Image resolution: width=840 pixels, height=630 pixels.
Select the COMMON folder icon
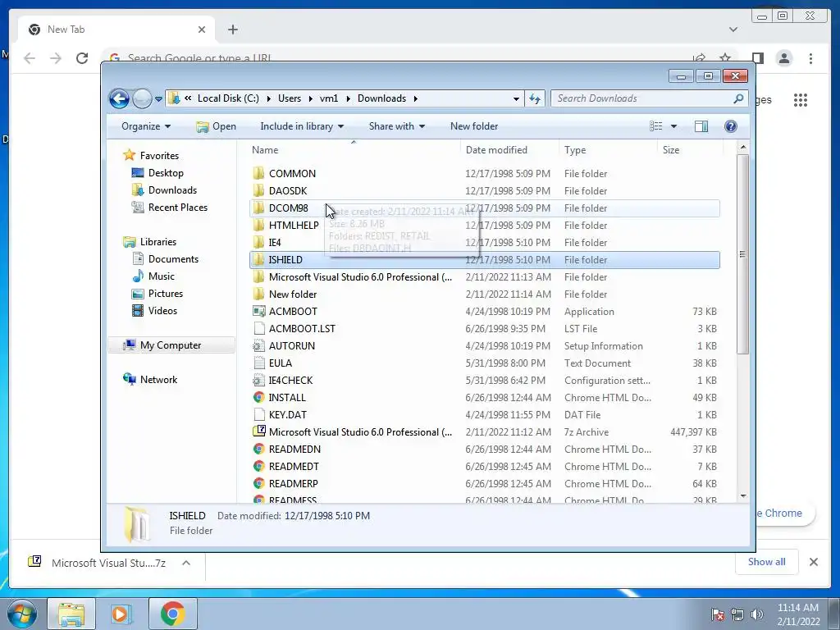[x=258, y=173]
